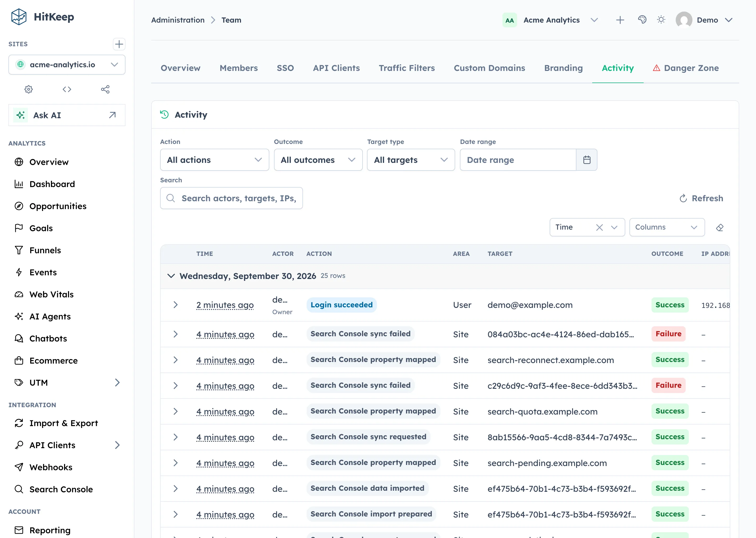Switch to the Branding tab
Screen dimensions: 756x538
click(563, 68)
